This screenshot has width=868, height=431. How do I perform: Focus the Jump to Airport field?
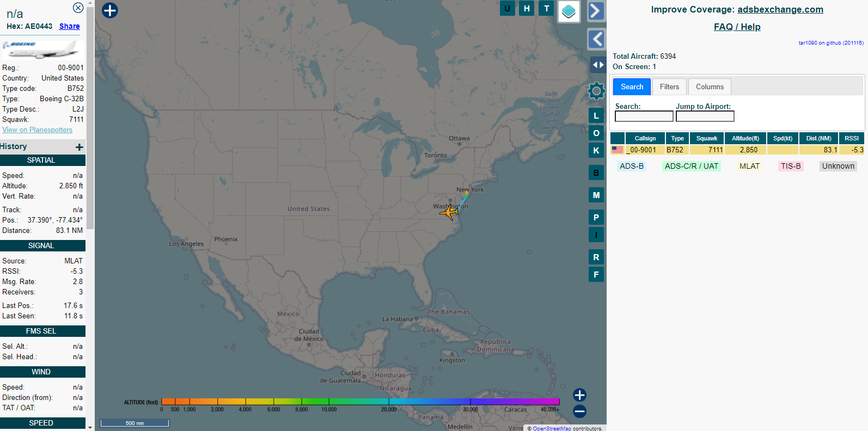[x=705, y=116]
